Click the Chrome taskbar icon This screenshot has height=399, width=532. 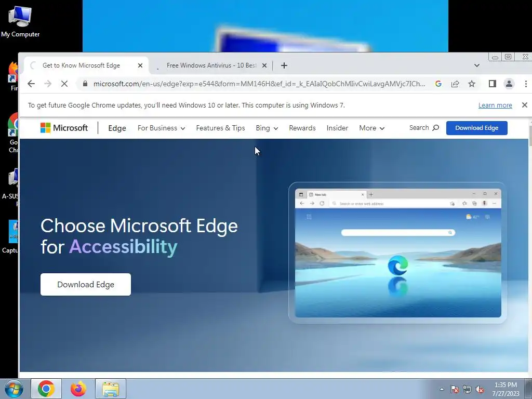click(46, 389)
